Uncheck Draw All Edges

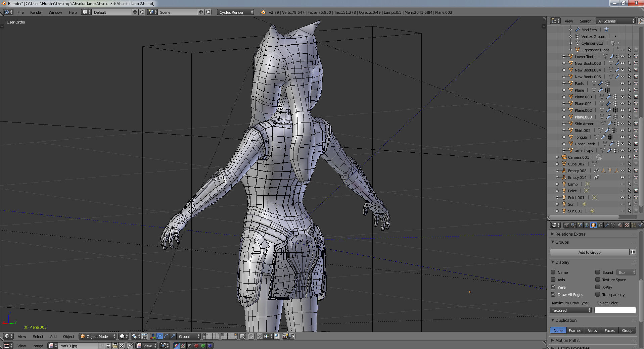click(x=553, y=294)
